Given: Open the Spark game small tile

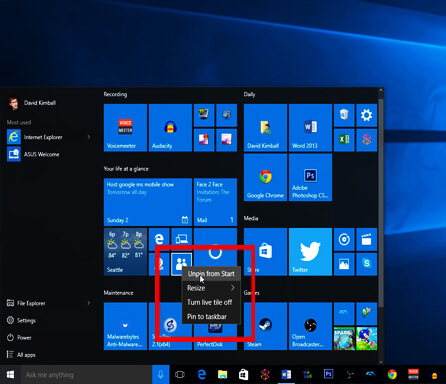Looking at the screenshot, I should pyautogui.click(x=344, y=339).
